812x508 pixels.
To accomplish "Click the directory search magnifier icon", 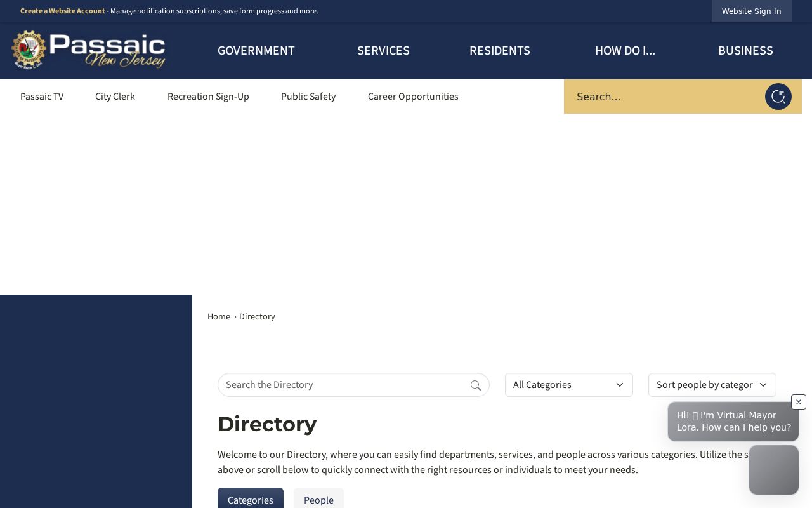I will [x=476, y=385].
